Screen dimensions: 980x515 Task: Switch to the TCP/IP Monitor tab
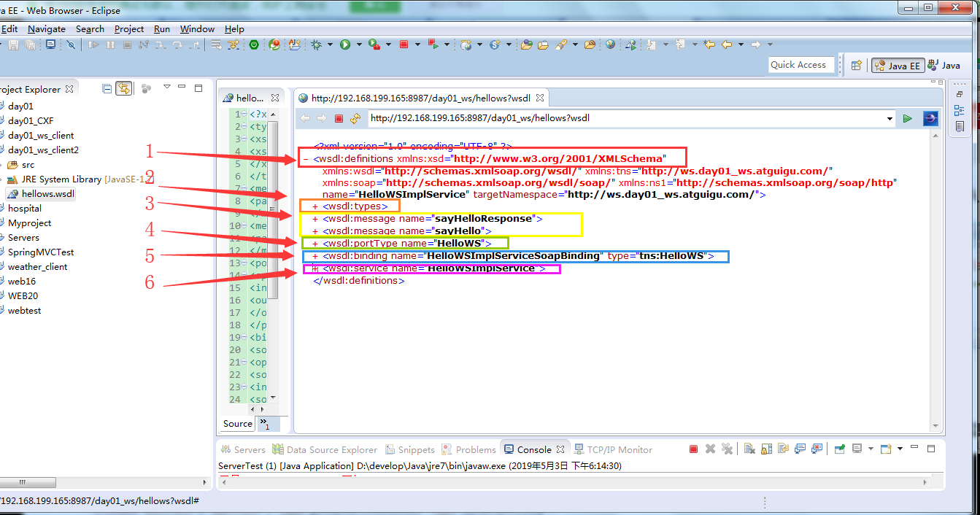[614, 449]
